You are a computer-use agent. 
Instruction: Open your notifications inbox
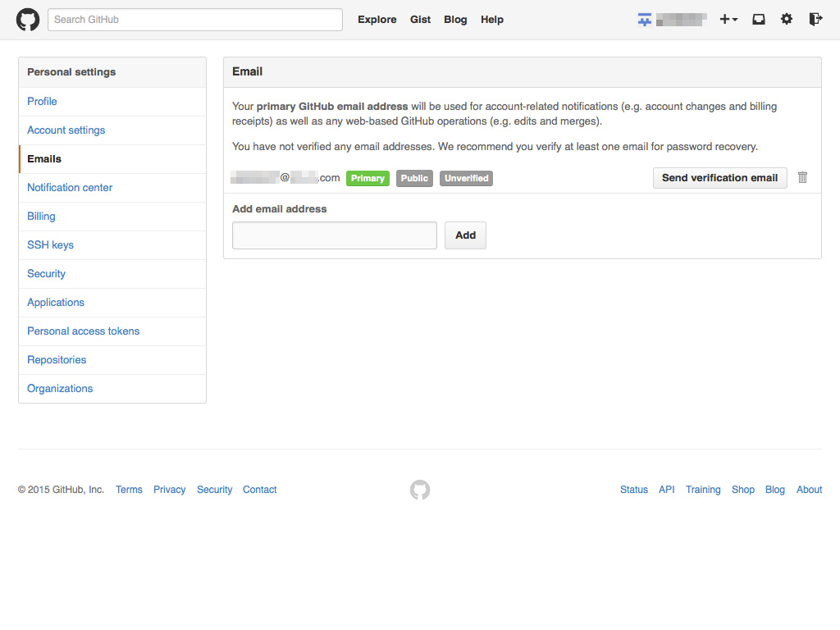click(x=758, y=19)
